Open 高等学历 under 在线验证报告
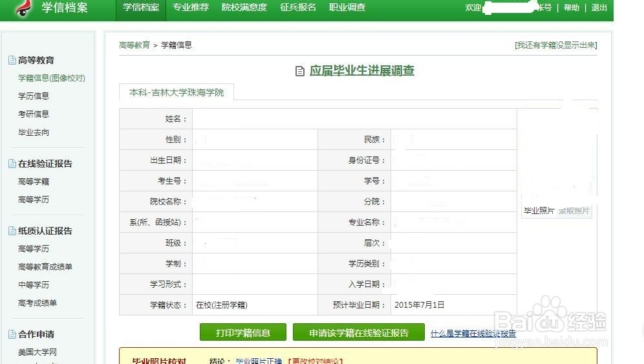644x364 pixels. click(x=34, y=200)
